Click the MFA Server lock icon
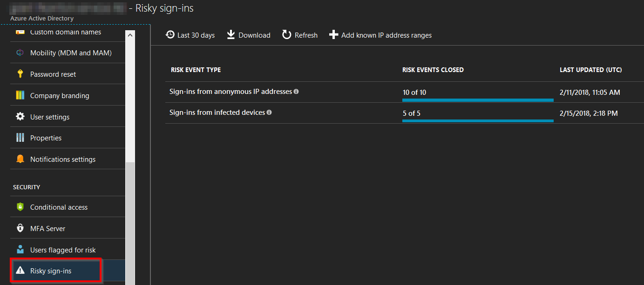 pos(20,228)
